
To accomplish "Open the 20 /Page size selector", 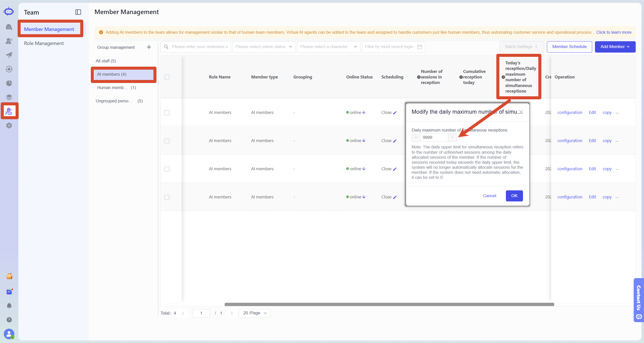I will pos(255,313).
